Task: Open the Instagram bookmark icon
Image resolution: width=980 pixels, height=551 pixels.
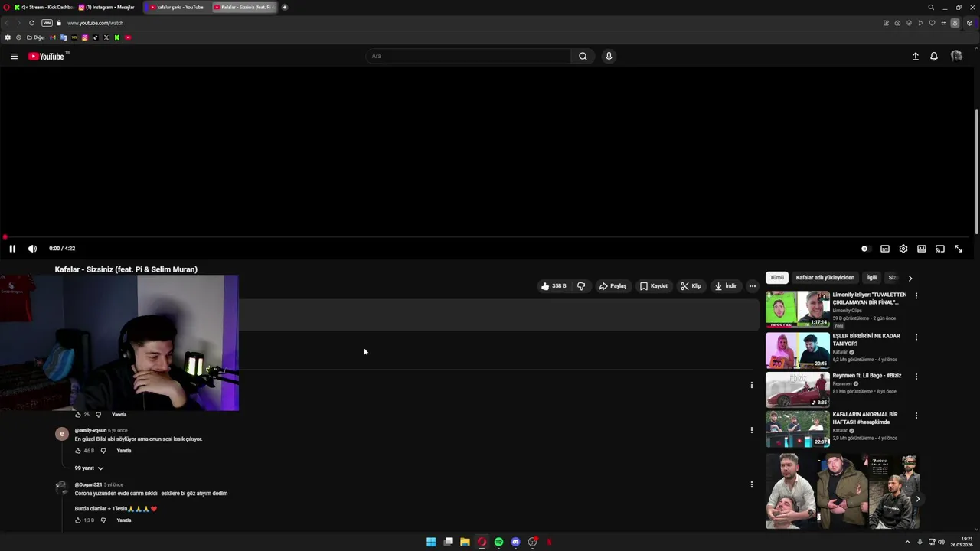Action: pyautogui.click(x=85, y=37)
